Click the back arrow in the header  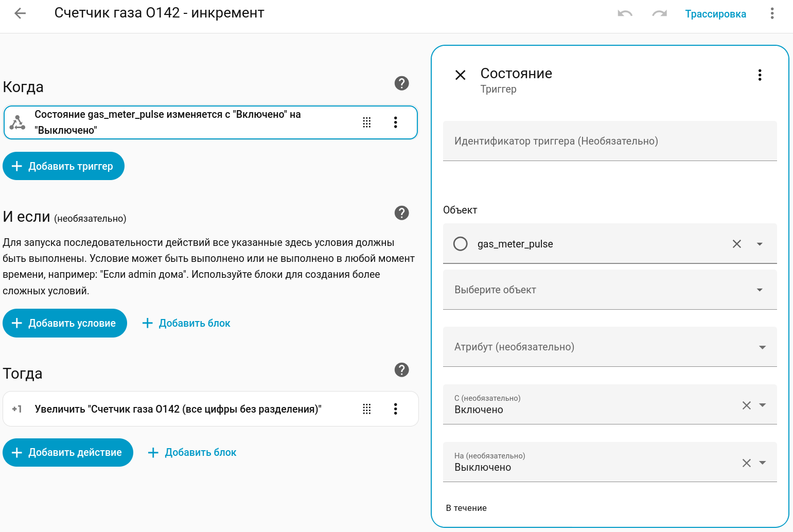(20, 13)
